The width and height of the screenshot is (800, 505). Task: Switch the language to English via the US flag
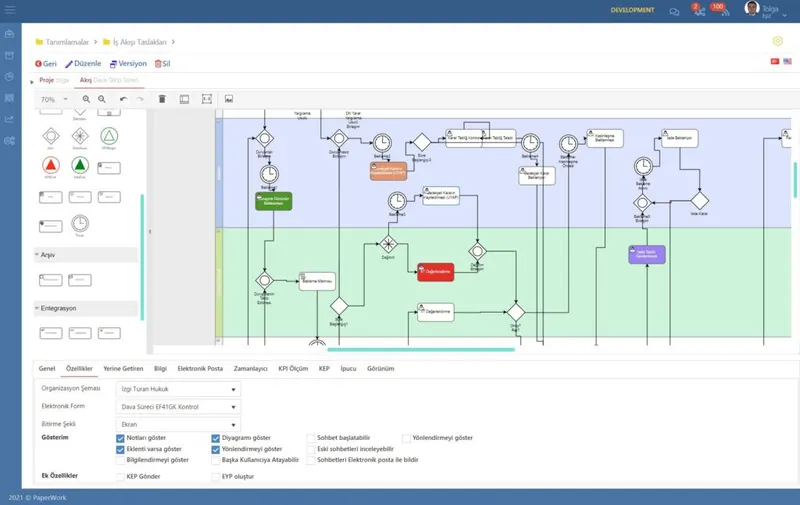(x=788, y=61)
